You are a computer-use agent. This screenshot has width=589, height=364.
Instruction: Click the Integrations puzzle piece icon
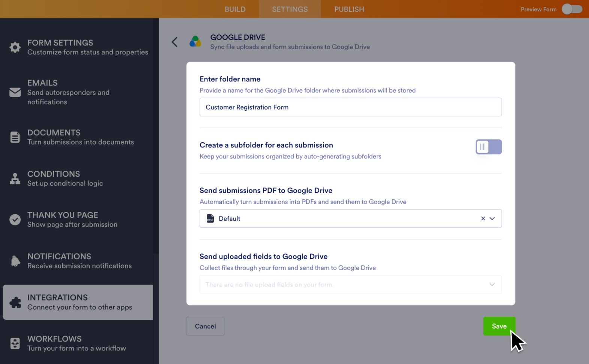(x=15, y=302)
